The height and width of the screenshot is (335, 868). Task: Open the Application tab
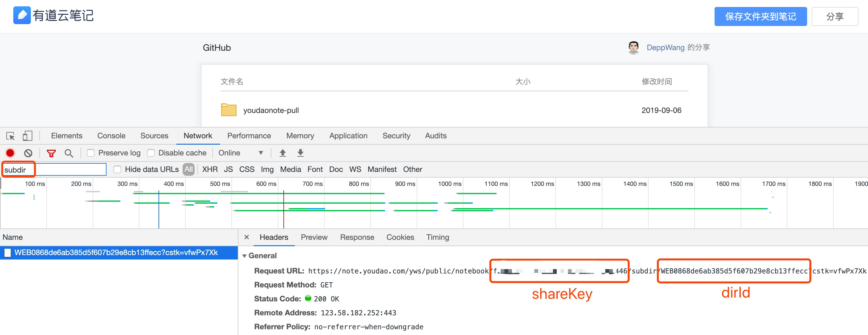pos(348,136)
